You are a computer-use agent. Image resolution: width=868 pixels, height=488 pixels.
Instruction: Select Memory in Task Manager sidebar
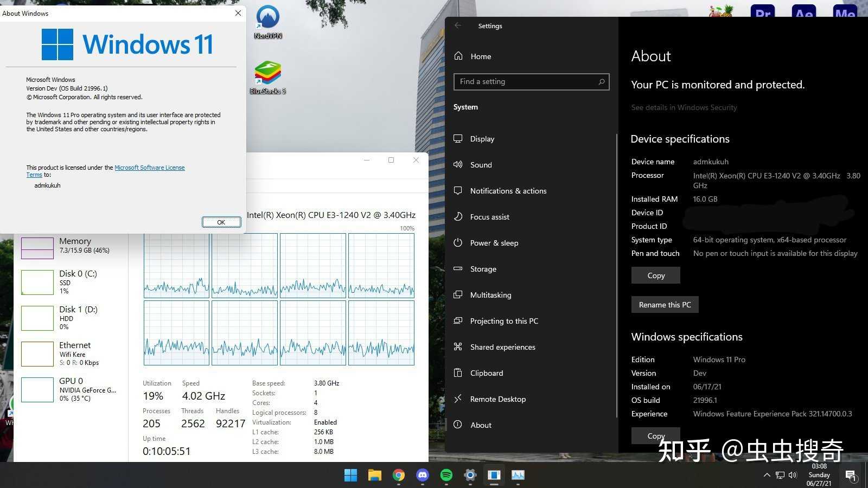pyautogui.click(x=71, y=247)
